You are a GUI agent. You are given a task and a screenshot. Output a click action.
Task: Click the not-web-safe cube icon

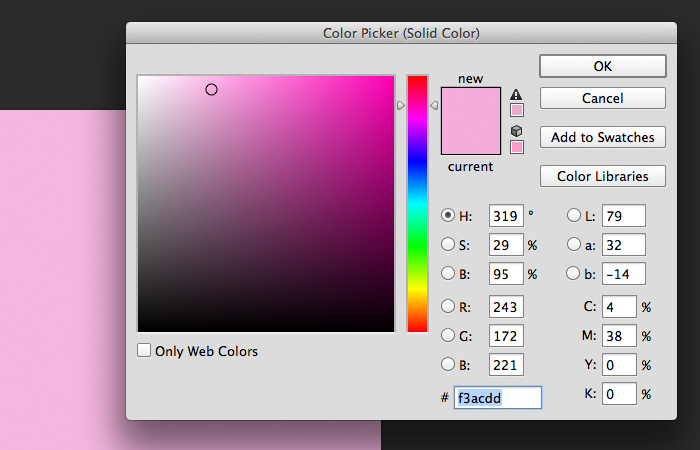[516, 131]
